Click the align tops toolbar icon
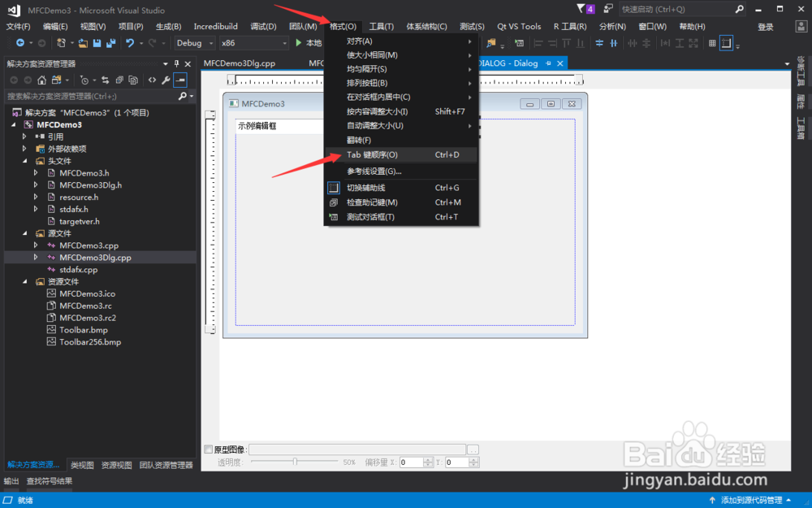The height and width of the screenshot is (508, 812). (567, 43)
